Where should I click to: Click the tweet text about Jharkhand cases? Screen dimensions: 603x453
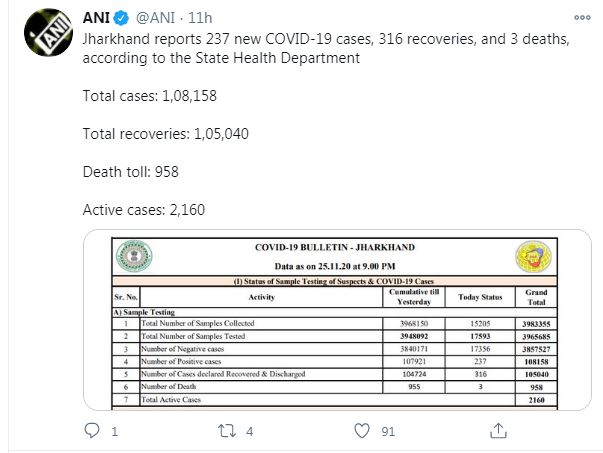(326, 48)
